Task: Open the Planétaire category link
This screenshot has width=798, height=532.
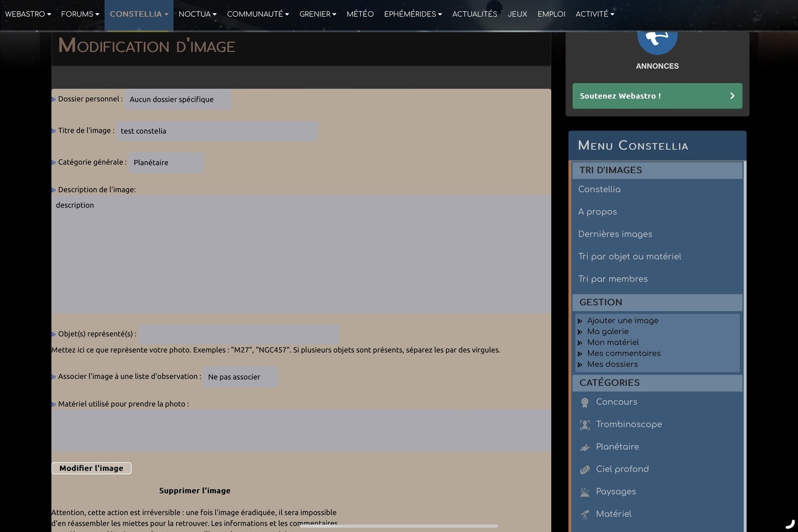Action: [x=617, y=447]
